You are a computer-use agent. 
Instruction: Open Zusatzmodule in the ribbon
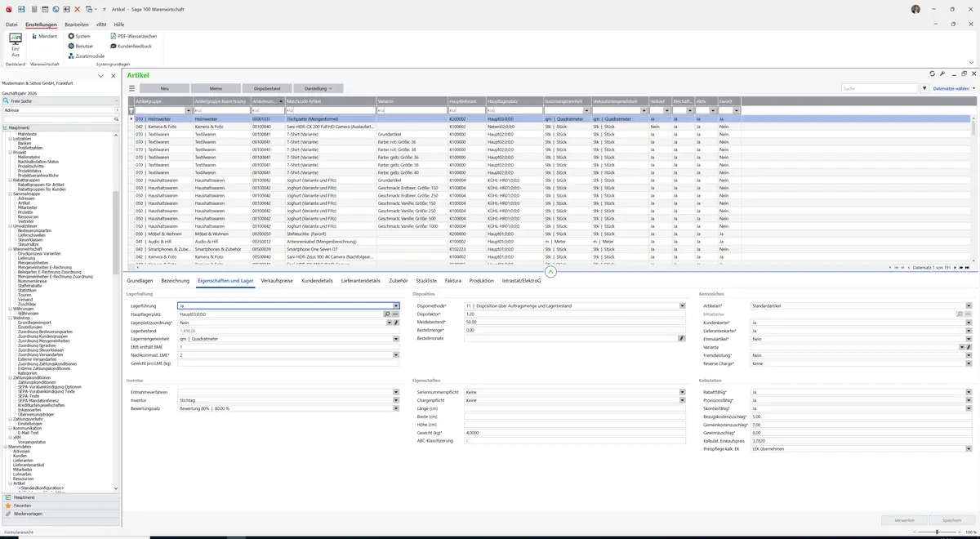87,56
